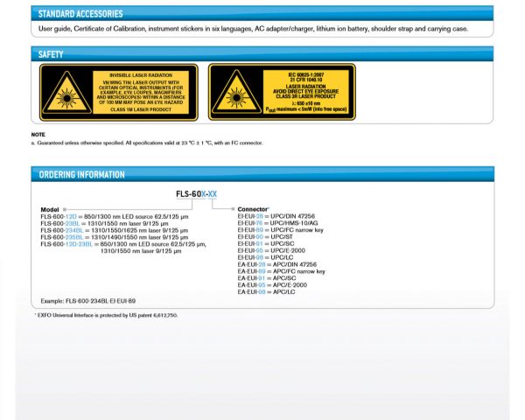525x420 pixels.
Task: Select FLS-600-23BL 1310/1550 nm laser line
Action: [x=104, y=224]
